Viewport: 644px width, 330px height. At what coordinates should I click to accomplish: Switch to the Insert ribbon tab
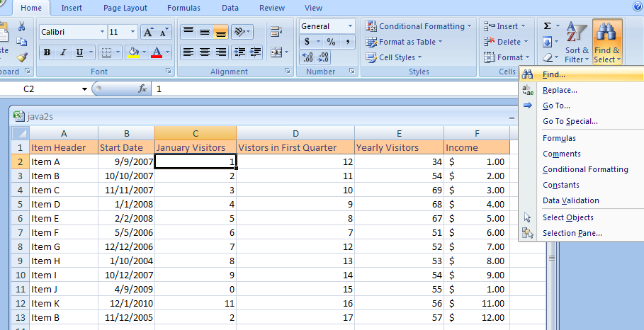(x=72, y=8)
